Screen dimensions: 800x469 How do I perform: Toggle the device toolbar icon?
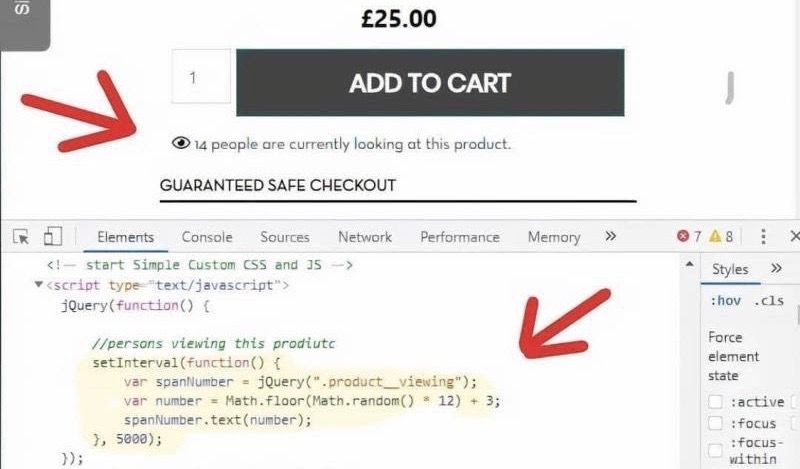(53, 237)
